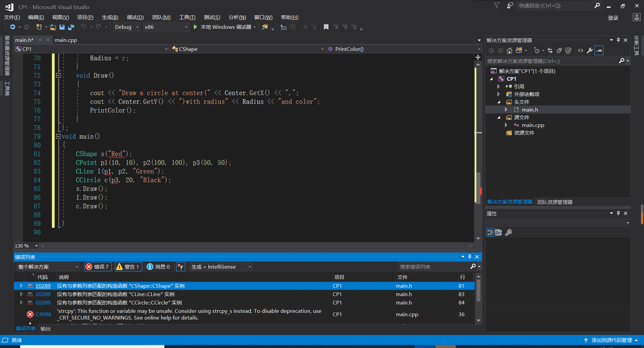The width and height of the screenshot is (644, 348).
Task: Open the Find in Files icon
Action: point(265,27)
